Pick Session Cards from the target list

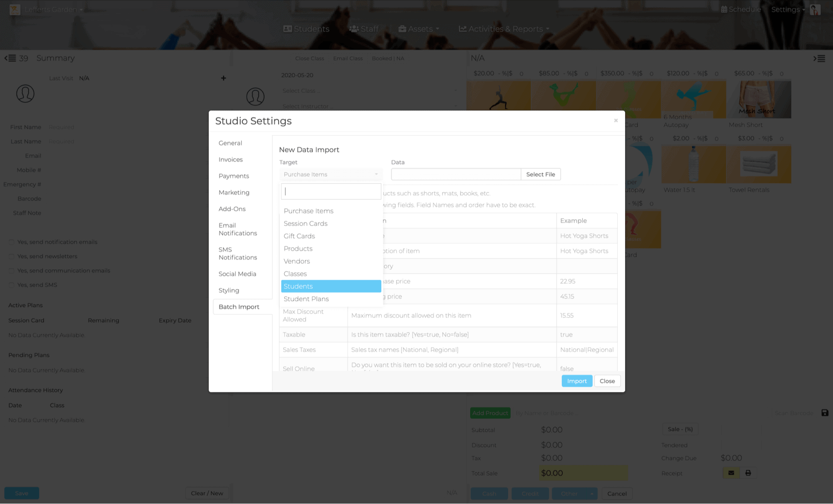(x=331, y=223)
